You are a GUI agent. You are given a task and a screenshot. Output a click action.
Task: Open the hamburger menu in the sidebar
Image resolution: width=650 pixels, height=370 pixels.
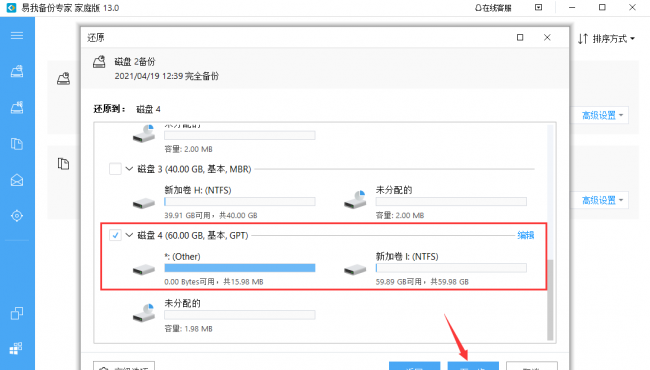click(x=17, y=35)
